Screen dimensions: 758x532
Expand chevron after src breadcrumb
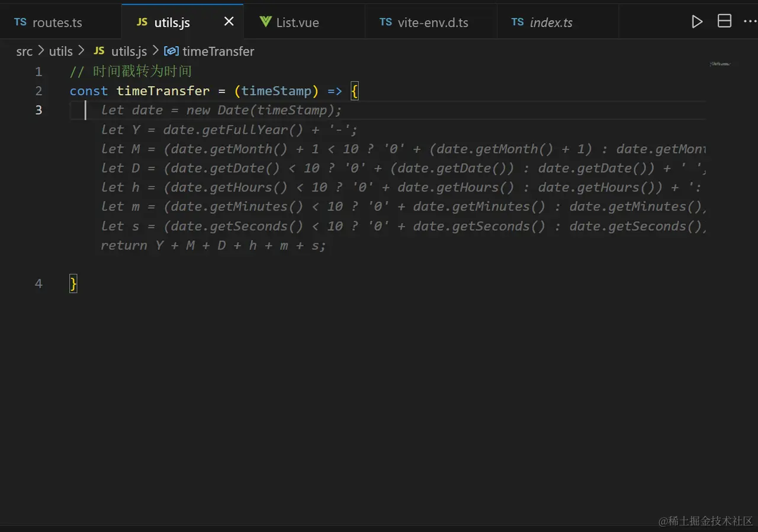[41, 51]
